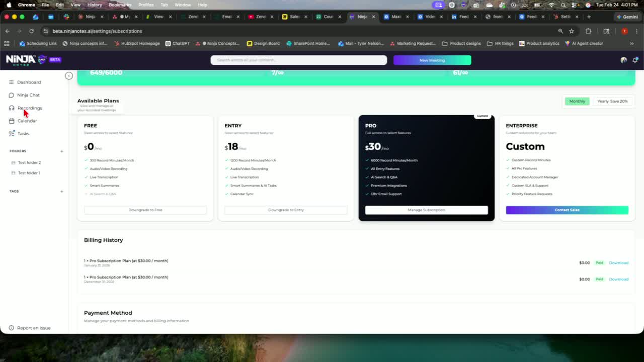This screenshot has height=362, width=644.
Task: Open macOS Spotlight search icon
Action: tap(562, 5)
